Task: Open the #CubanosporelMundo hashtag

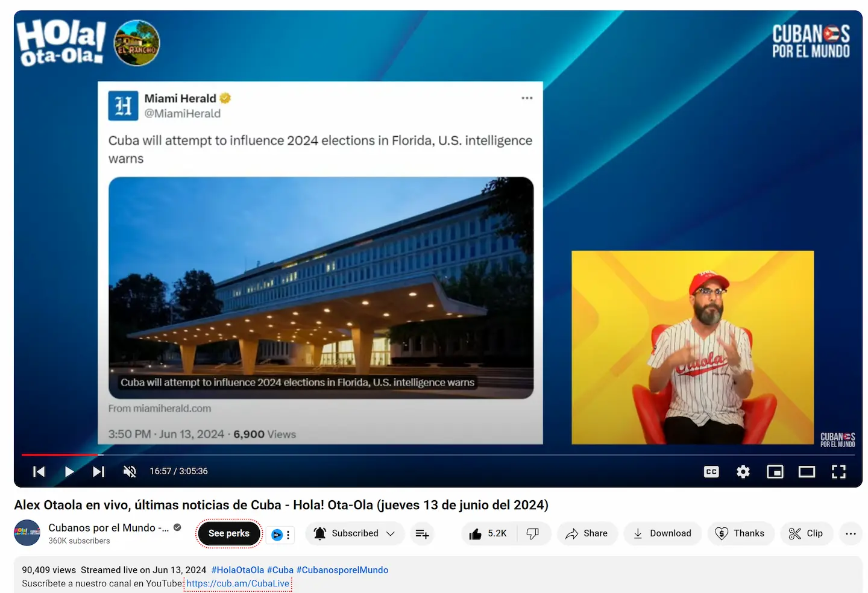Action: pos(342,570)
